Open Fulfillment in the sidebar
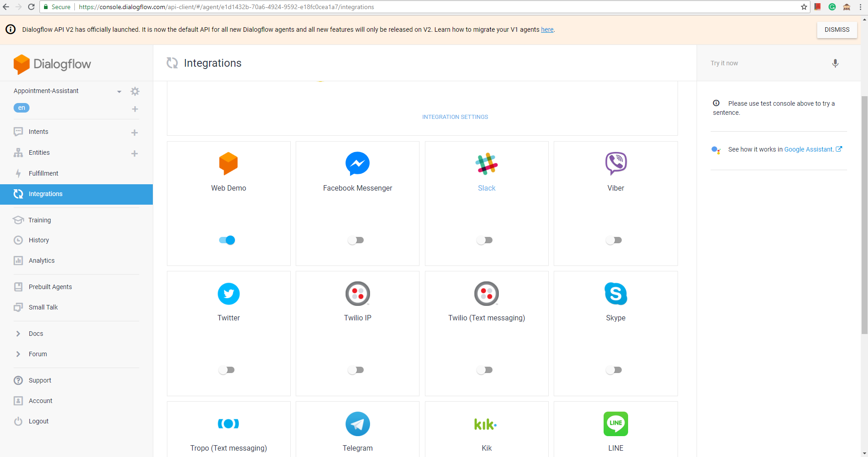Screen dimensions: 868x457 coord(44,173)
